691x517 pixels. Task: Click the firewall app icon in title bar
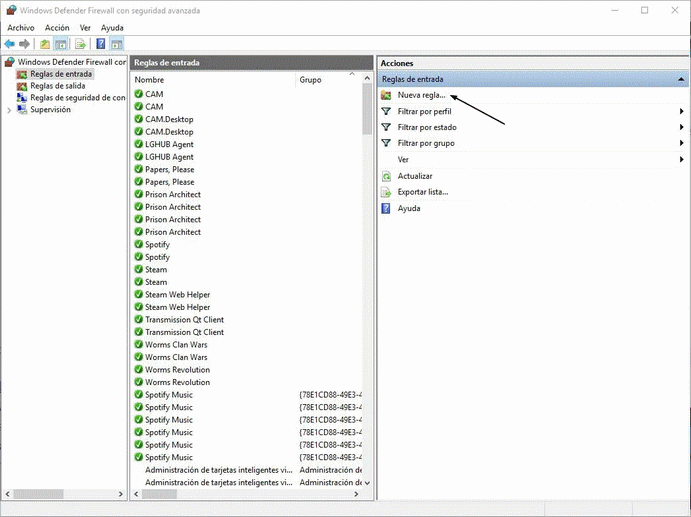pyautogui.click(x=11, y=10)
